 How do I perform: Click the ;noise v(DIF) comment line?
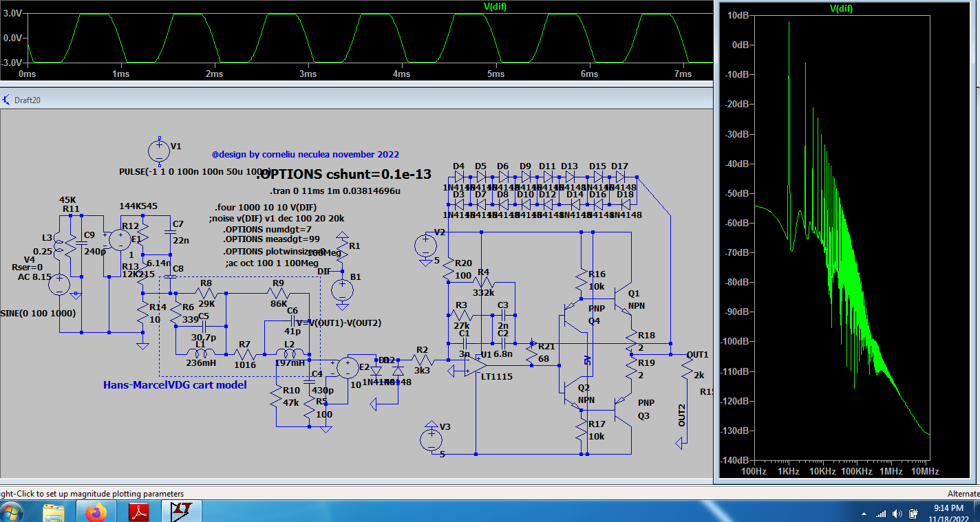pos(277,218)
